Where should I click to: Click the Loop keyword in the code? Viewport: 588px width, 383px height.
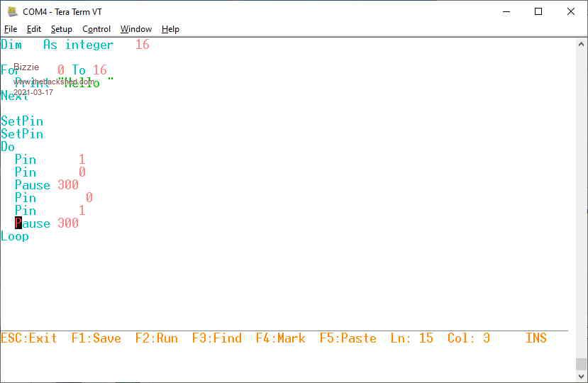click(15, 236)
